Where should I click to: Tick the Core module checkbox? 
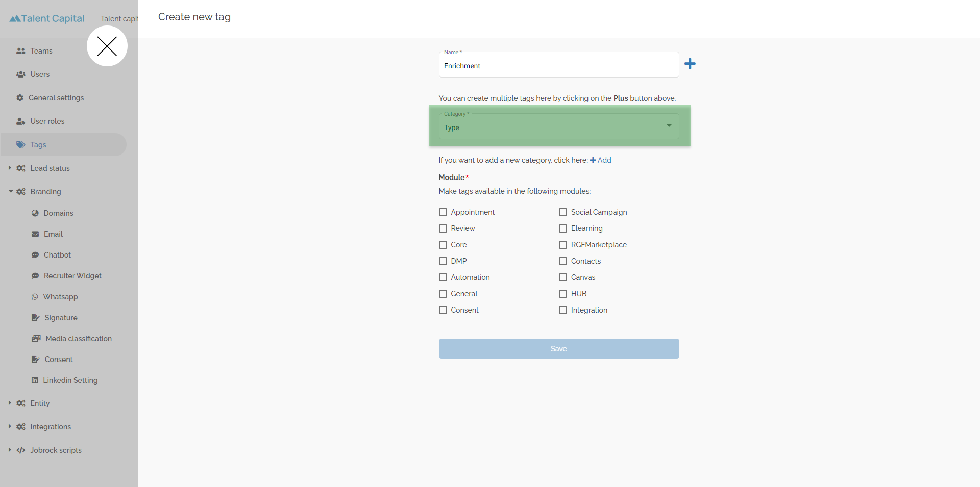click(443, 245)
